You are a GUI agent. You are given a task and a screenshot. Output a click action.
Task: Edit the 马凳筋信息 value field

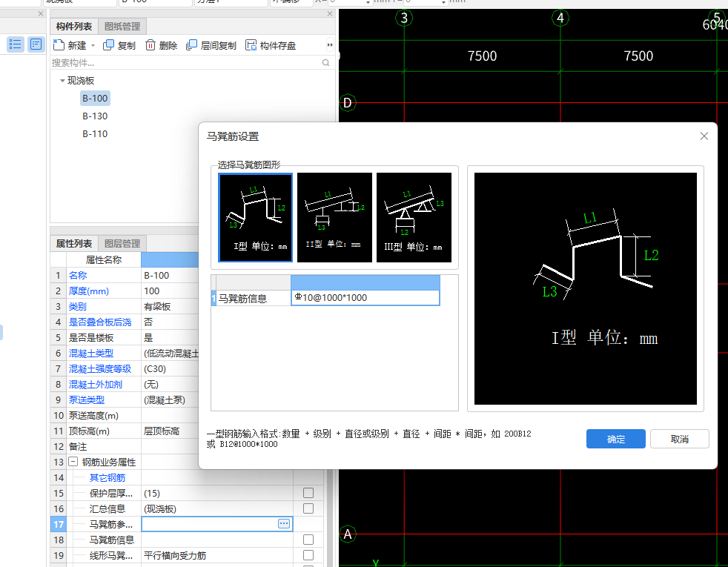pos(365,297)
